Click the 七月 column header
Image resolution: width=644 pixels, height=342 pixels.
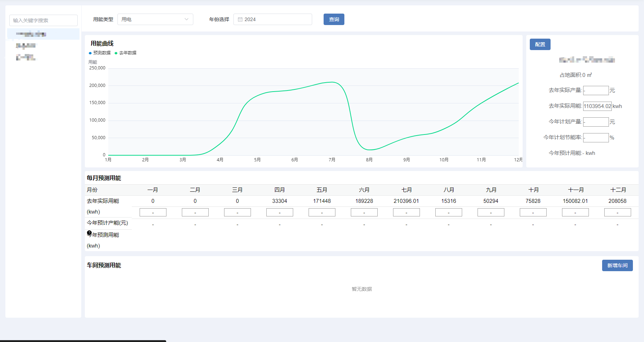click(x=406, y=190)
